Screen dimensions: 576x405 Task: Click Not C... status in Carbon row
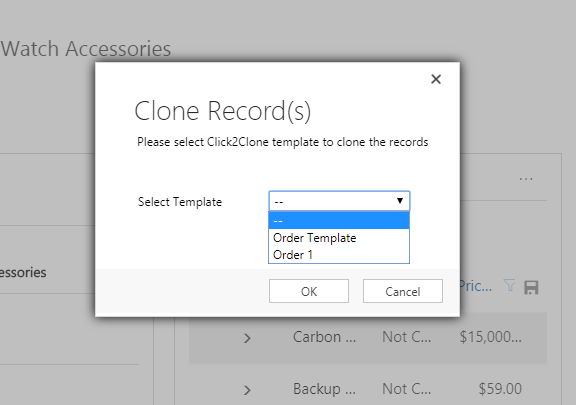coord(406,337)
